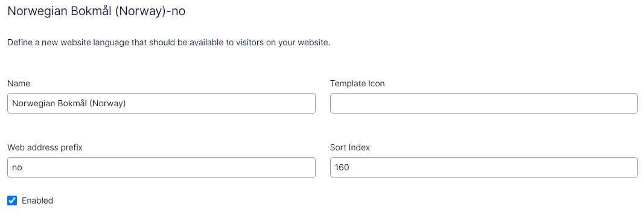Click the Web address prefix label
The image size is (644, 218).
[45, 147]
